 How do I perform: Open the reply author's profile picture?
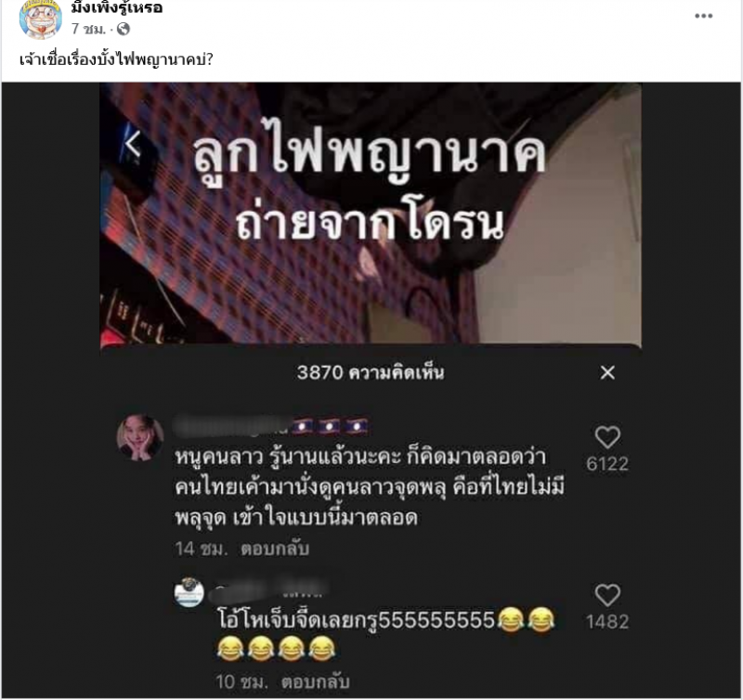[x=189, y=592]
